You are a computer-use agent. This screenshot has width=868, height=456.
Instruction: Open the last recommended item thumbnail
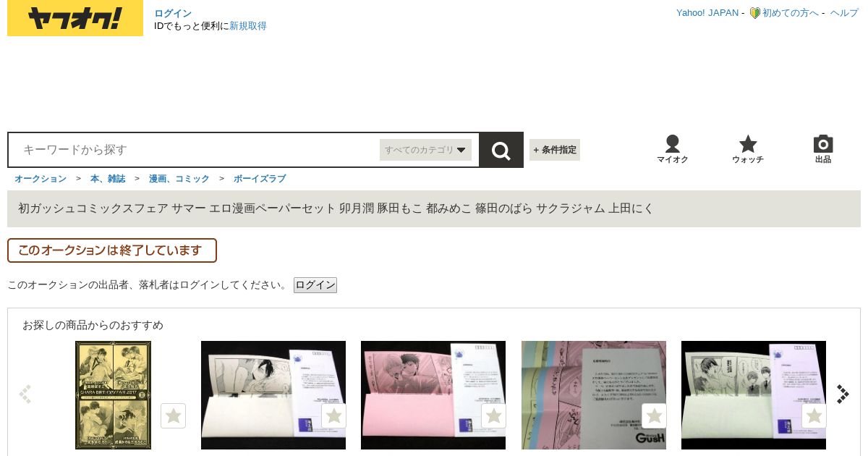[x=754, y=395]
